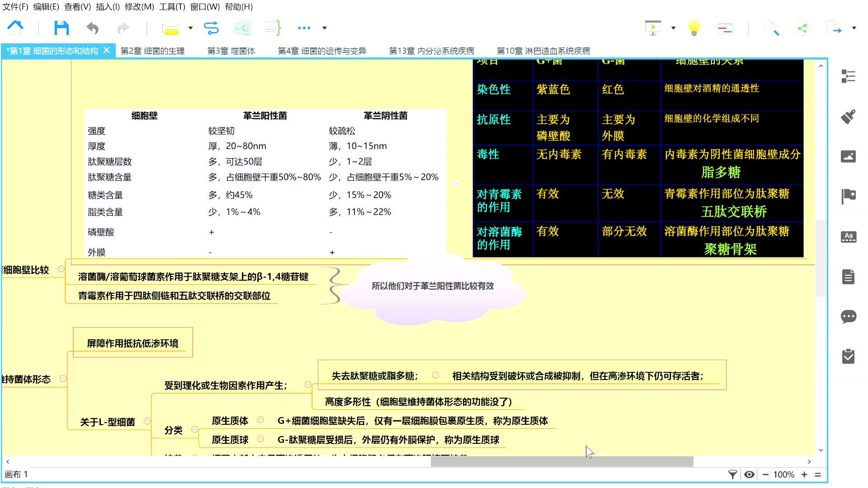Open the 插入(I) menu
The width and height of the screenshot is (868, 488).
click(x=108, y=7)
